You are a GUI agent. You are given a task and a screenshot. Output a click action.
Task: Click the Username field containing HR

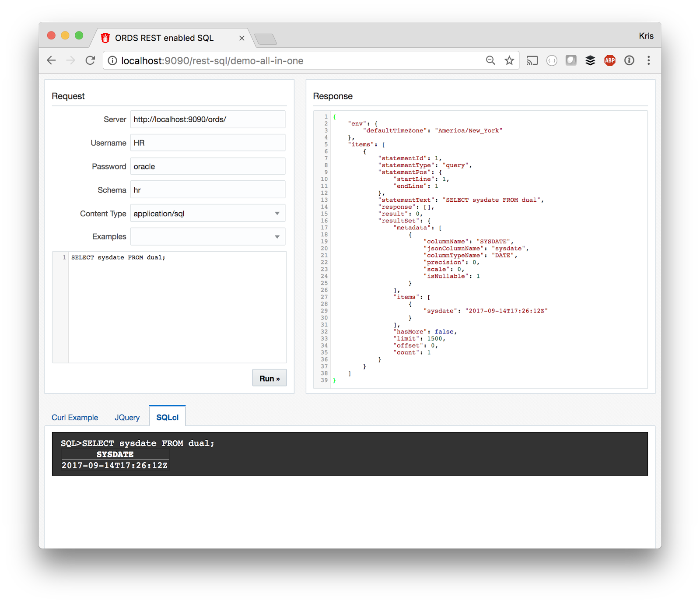[208, 143]
